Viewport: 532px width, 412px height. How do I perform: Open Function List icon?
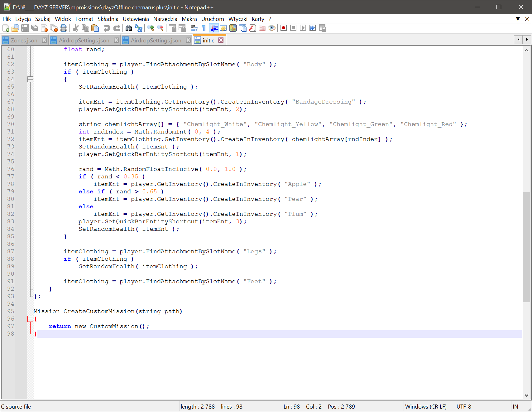click(252, 28)
